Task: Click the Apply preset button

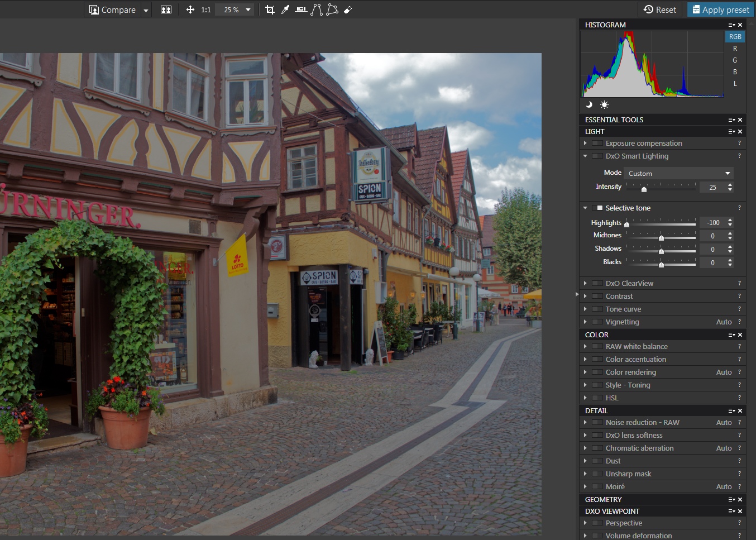Action: pyautogui.click(x=720, y=9)
